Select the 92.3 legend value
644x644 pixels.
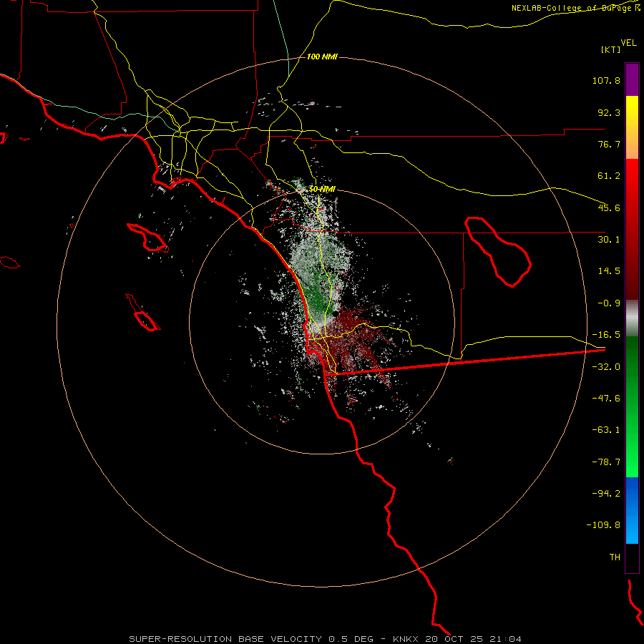[609, 112]
